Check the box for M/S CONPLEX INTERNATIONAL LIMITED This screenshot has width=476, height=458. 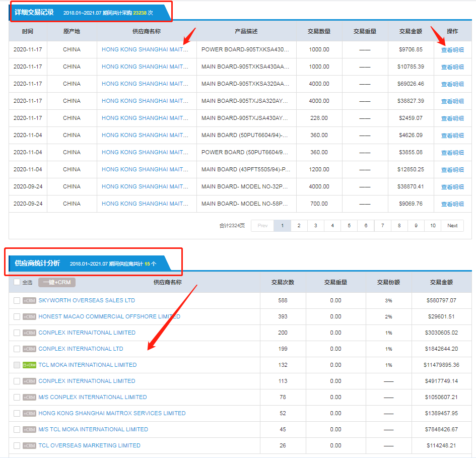pos(17,397)
